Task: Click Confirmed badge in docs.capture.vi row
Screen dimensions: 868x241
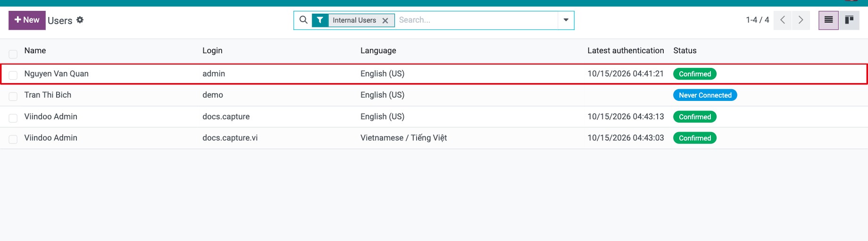Action: tap(695, 138)
